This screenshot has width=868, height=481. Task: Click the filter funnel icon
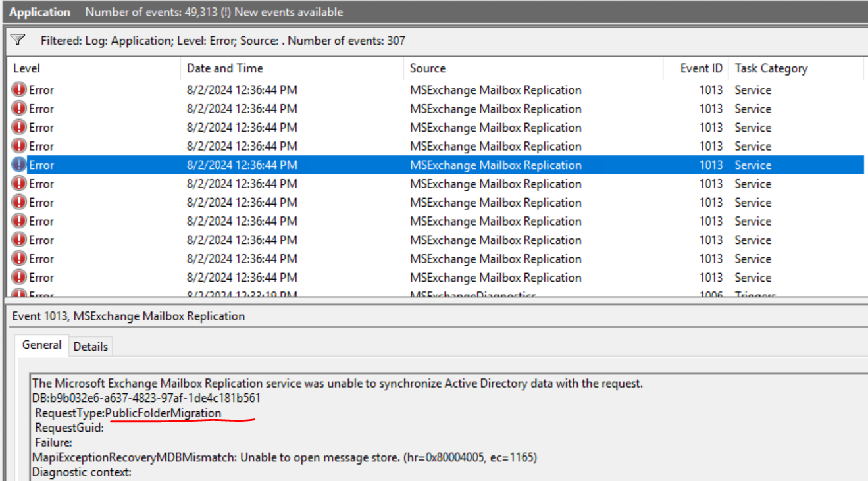(18, 41)
